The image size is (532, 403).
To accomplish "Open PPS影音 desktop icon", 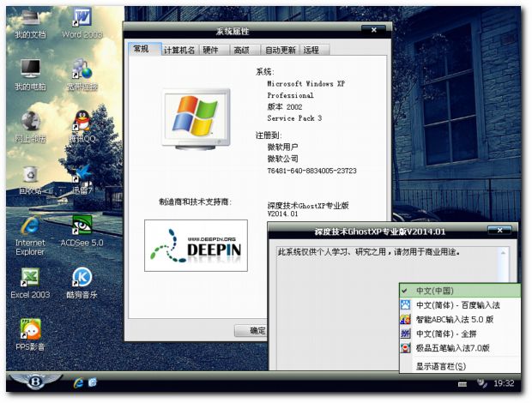I will click(30, 330).
